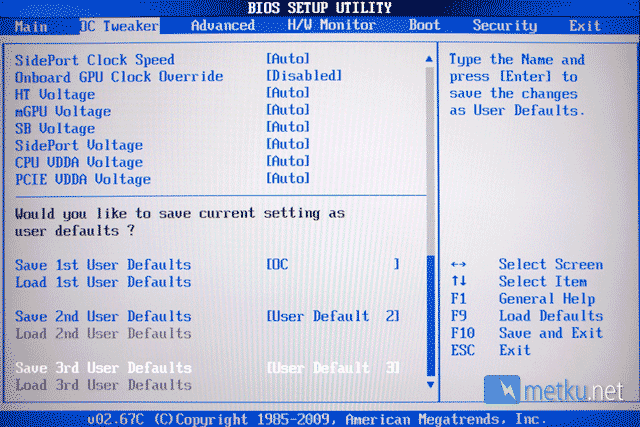Image resolution: width=640 pixels, height=427 pixels.
Task: Click the F10 Save and Exit hint
Action: (x=527, y=333)
